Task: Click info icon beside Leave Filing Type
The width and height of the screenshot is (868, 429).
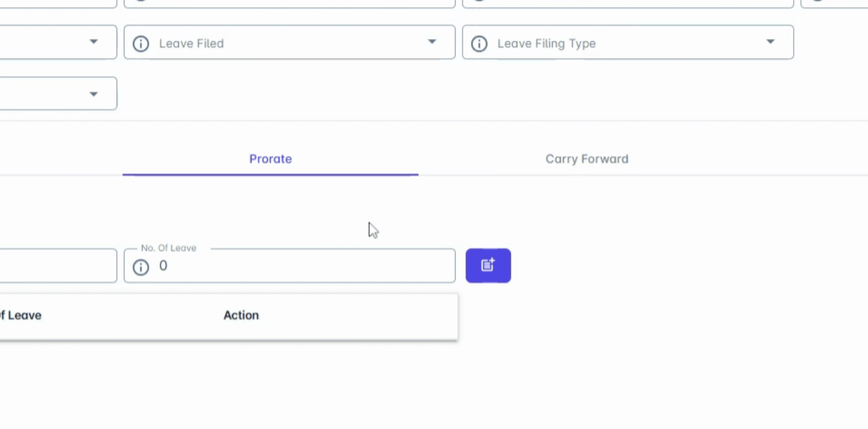Action: 479,43
